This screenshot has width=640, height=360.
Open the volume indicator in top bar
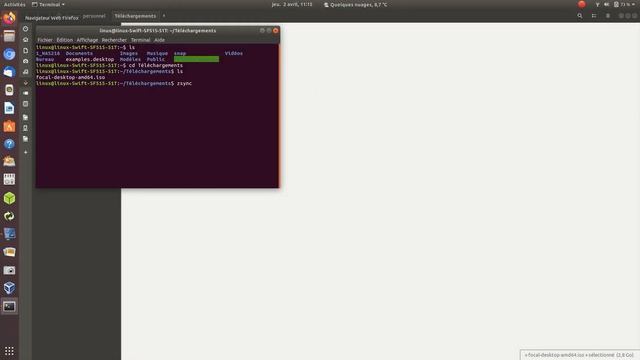click(607, 4)
